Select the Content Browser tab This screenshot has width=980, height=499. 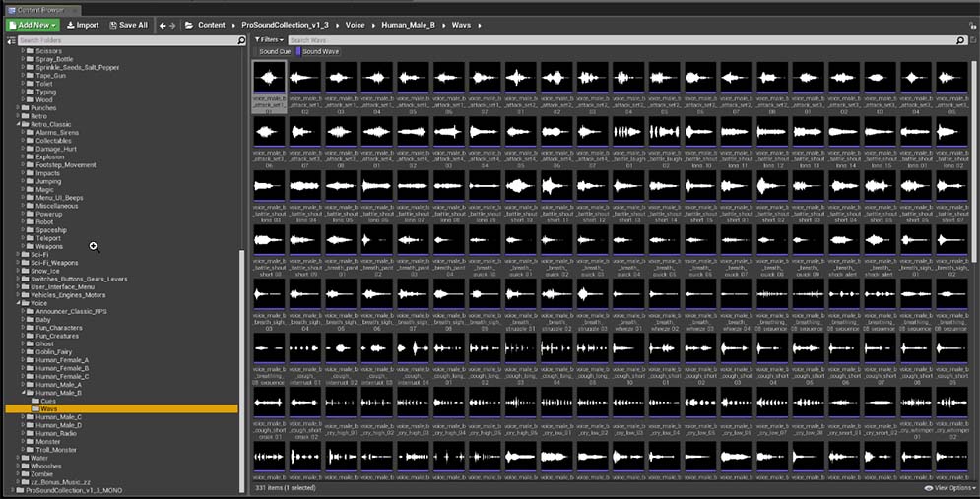pyautogui.click(x=41, y=10)
